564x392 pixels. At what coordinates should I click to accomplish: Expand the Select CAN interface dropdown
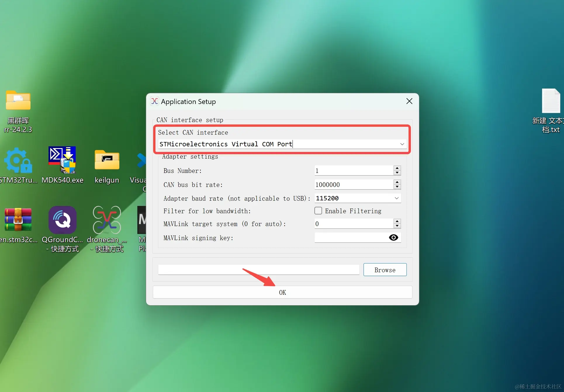[x=402, y=144]
